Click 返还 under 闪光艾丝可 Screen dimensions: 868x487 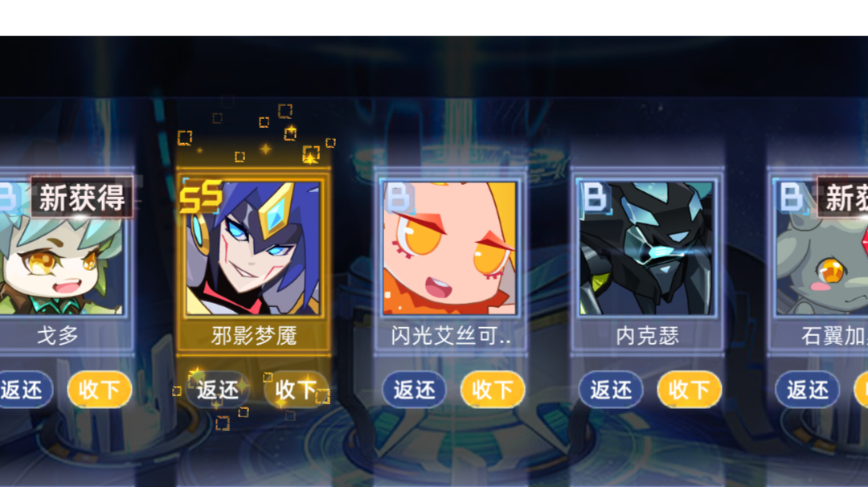[x=414, y=390]
